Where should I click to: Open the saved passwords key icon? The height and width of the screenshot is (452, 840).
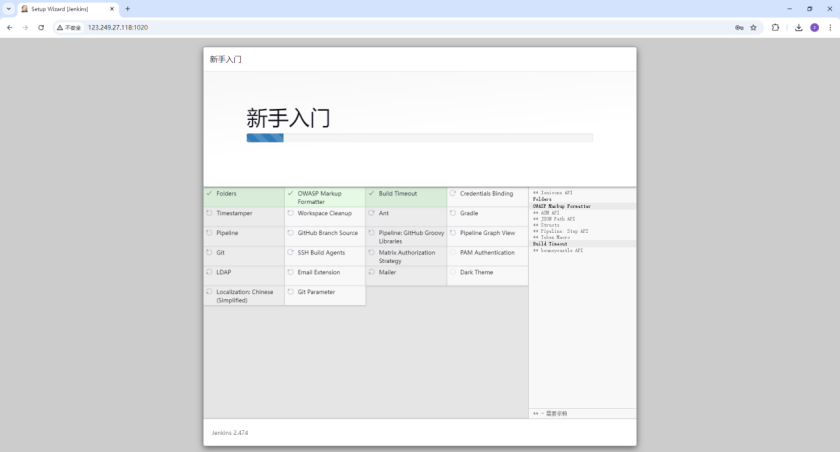(x=739, y=27)
